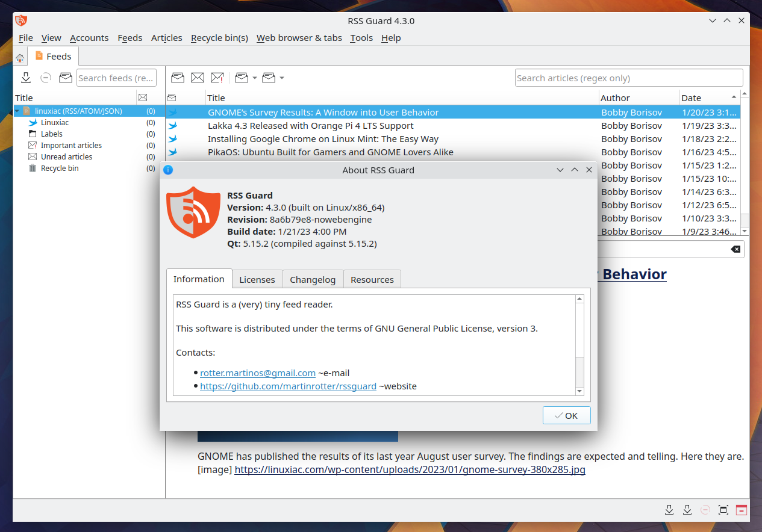Focus the Search feeds input field
This screenshot has width=762, height=532.
pos(116,78)
